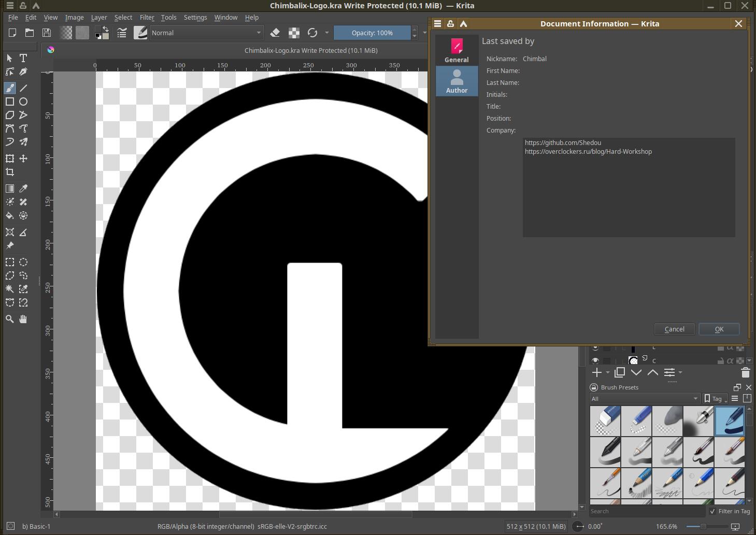
Task: Duplicate layer using the layers panel icon
Action: point(619,372)
